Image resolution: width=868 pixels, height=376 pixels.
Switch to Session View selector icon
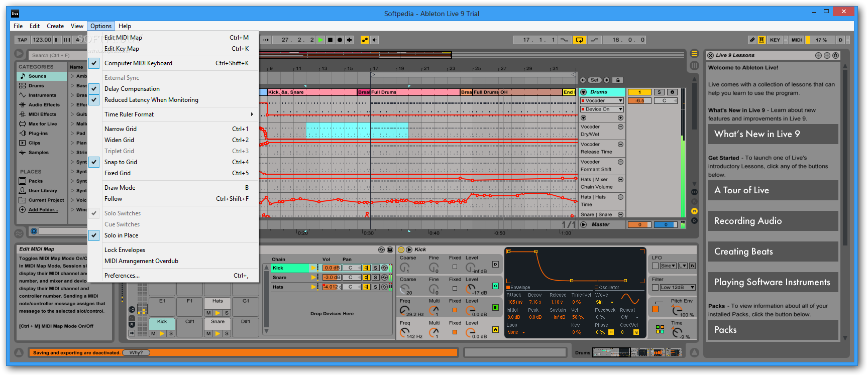click(694, 65)
